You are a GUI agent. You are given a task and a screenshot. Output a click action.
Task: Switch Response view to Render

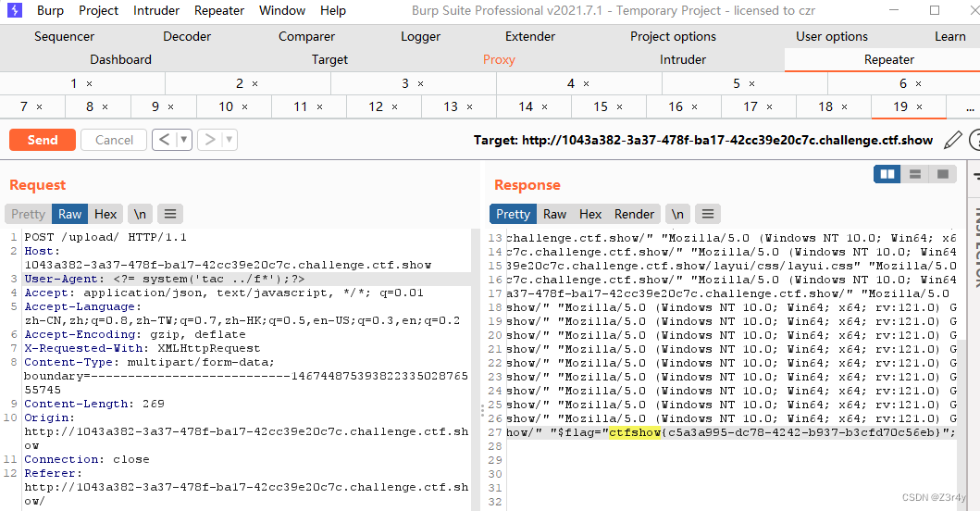634,214
